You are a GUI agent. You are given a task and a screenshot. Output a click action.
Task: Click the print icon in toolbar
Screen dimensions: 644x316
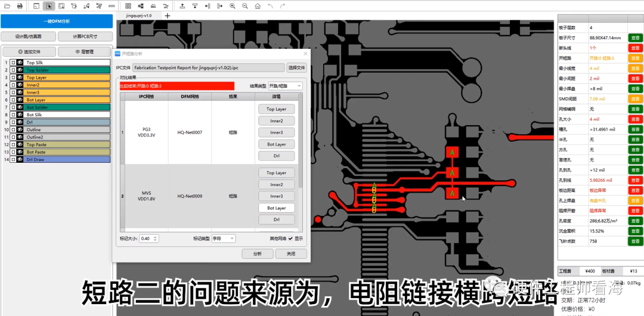(20, 6)
